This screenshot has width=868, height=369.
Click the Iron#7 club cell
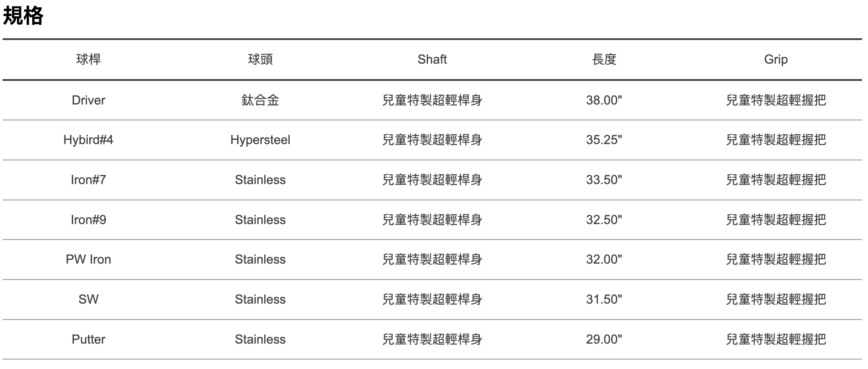[x=89, y=180]
